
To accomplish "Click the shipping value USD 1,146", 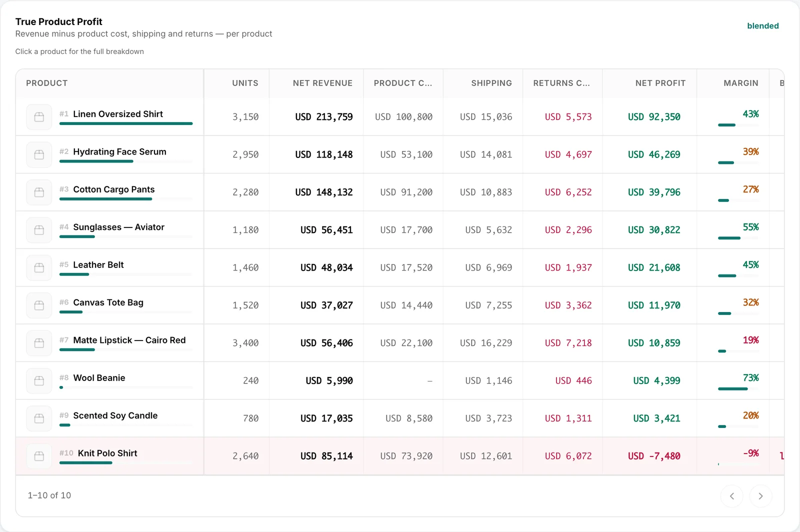I will 488,381.
